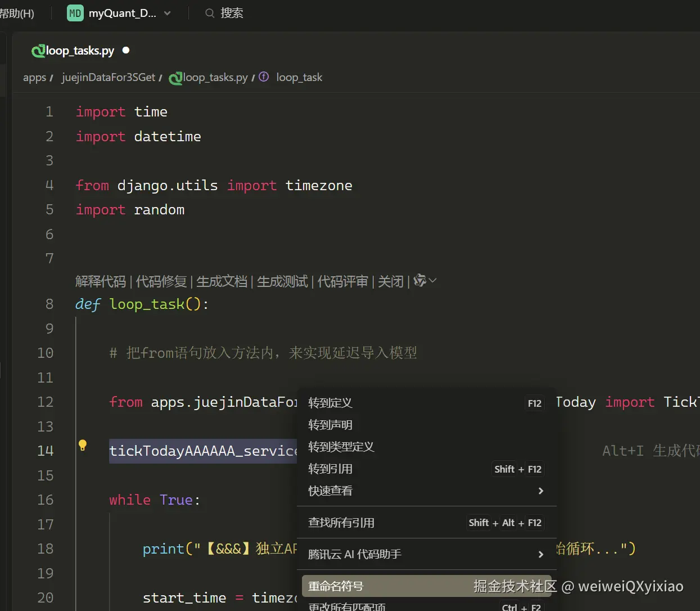This screenshot has height=611, width=700.
Task: Click the unsaved-changes dot on loop_tasks.py tab
Action: [126, 51]
